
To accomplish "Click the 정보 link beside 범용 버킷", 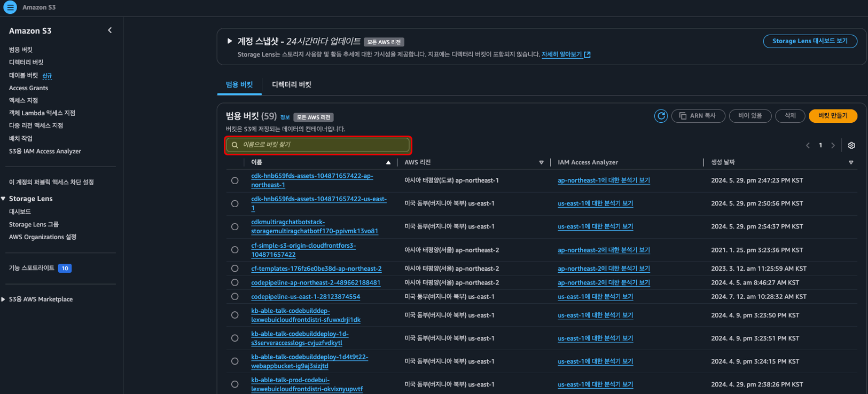I will (285, 117).
